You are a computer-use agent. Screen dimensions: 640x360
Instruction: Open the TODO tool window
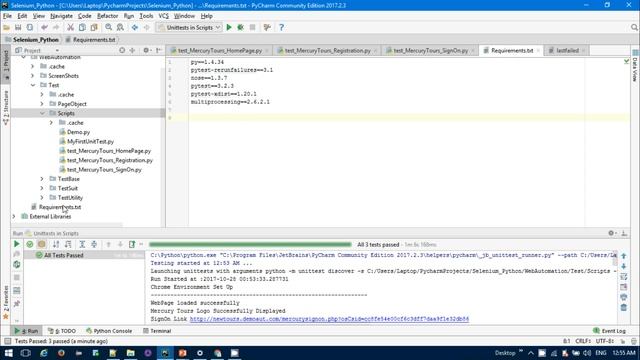point(62,331)
